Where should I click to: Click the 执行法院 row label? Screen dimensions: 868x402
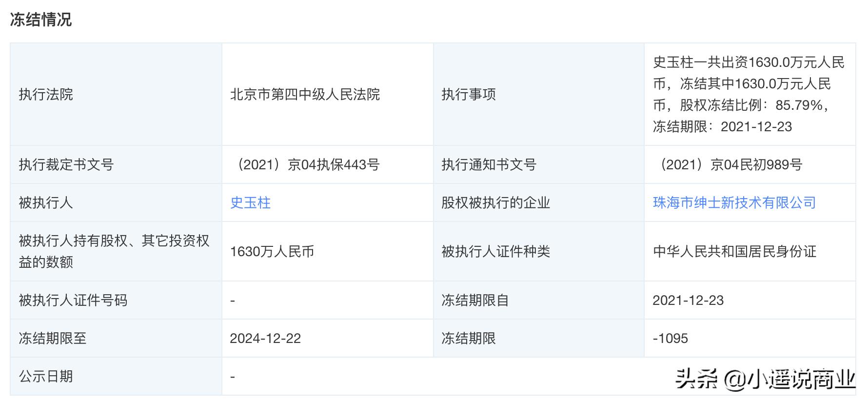coord(46,94)
